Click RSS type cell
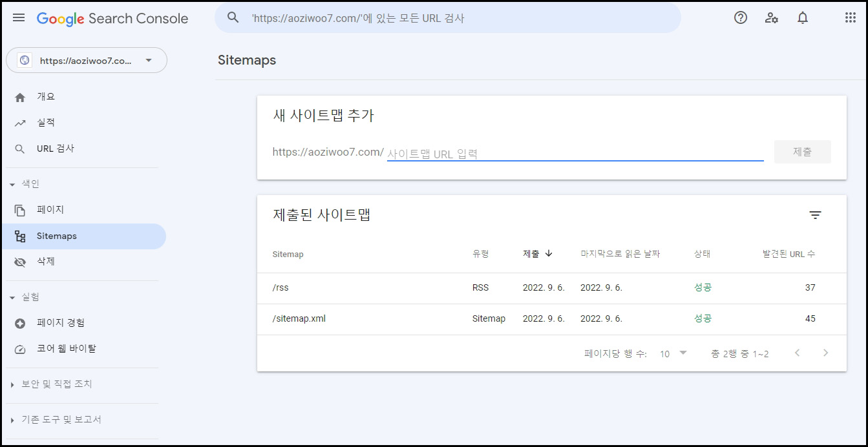868x447 pixels. pyautogui.click(x=480, y=288)
